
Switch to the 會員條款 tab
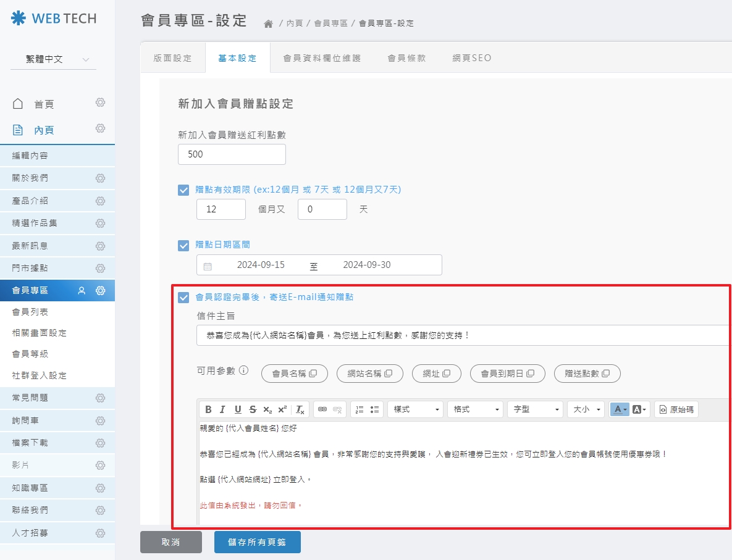coord(406,57)
